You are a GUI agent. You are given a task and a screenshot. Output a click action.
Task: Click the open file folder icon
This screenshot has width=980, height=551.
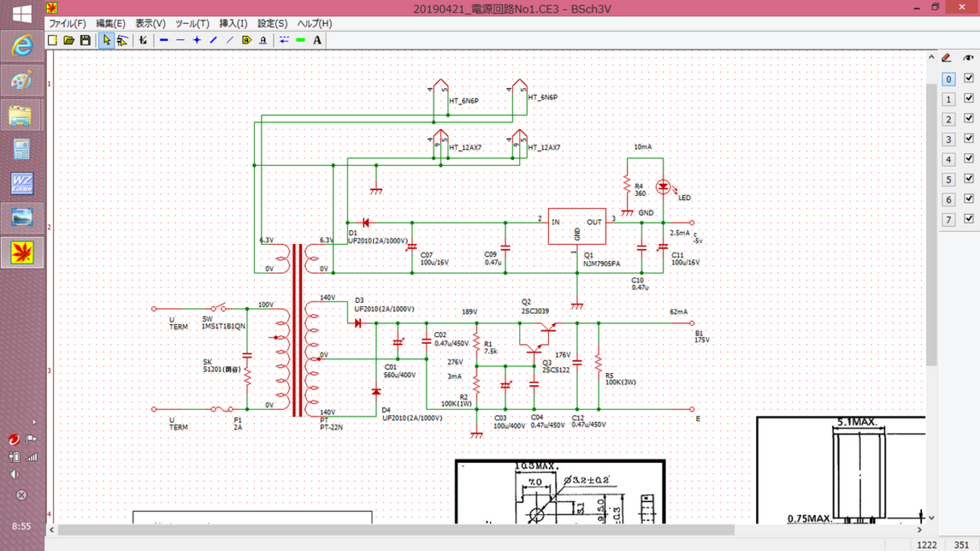[69, 40]
